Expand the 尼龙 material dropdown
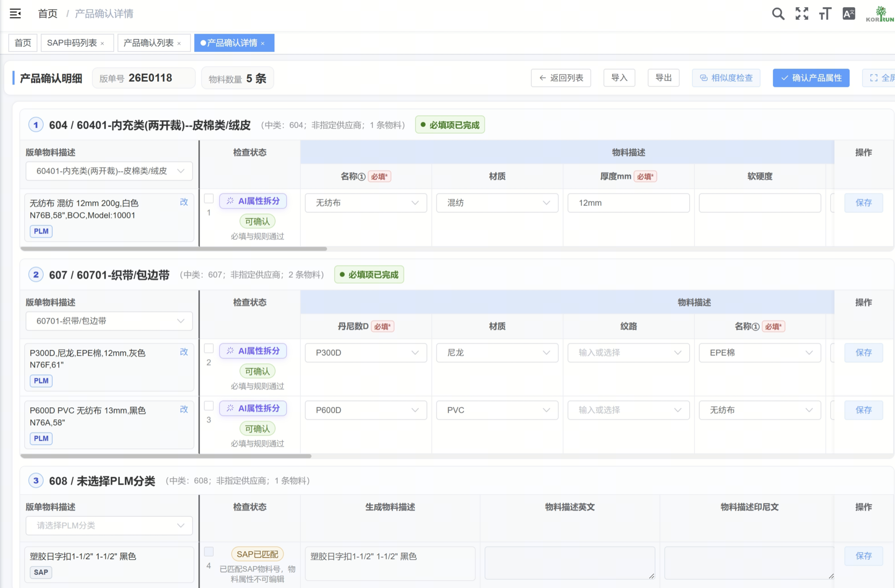The width and height of the screenshot is (895, 588). [x=497, y=353]
